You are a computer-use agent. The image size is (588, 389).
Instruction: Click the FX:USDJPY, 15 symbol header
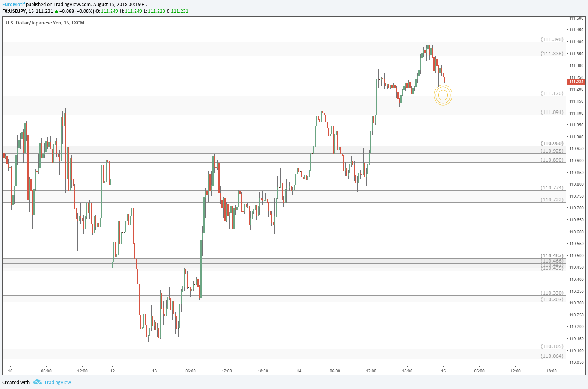click(x=18, y=11)
